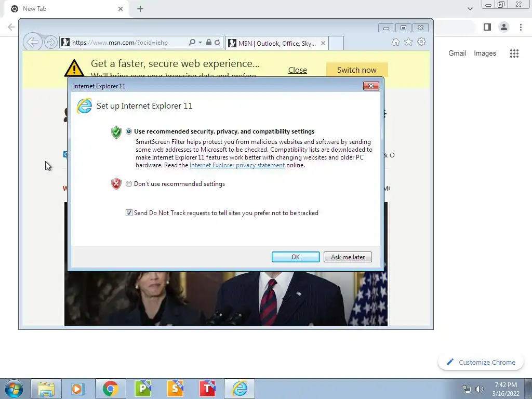Image resolution: width=532 pixels, height=399 pixels.
Task: Refresh the MSN page in Internet Explorer
Action: pos(217,43)
